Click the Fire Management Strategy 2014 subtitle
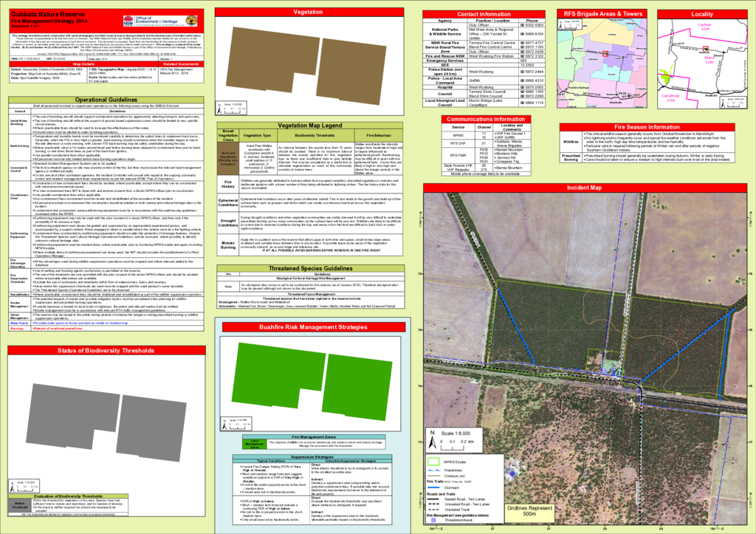756x534 pixels. [49, 21]
